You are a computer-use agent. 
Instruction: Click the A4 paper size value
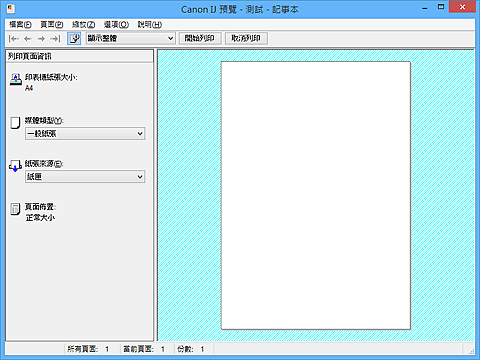(x=29, y=88)
